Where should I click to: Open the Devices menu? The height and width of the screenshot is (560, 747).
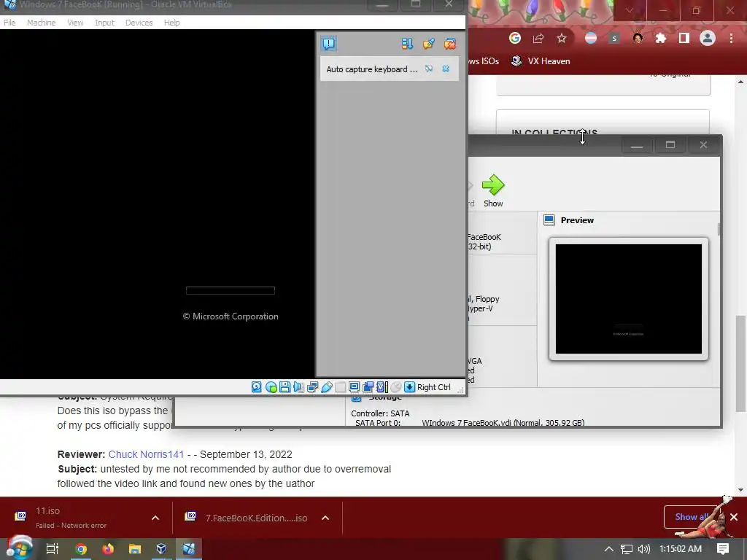coord(139,23)
